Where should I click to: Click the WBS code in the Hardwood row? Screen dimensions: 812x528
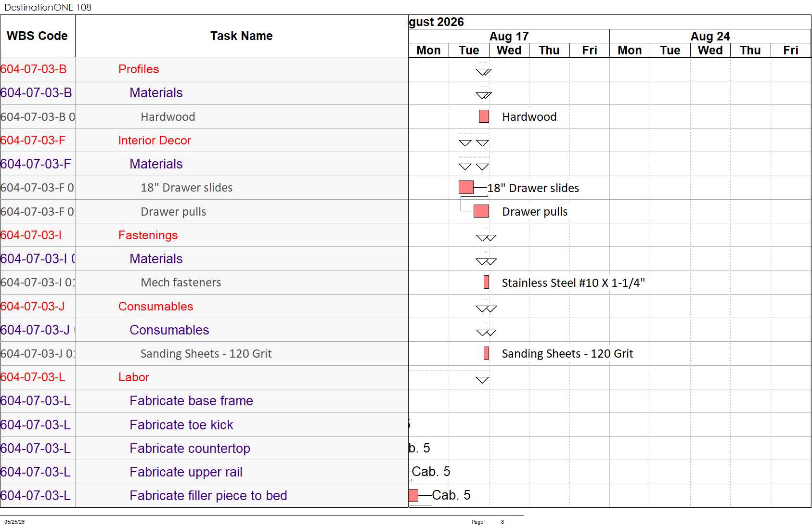click(x=38, y=117)
